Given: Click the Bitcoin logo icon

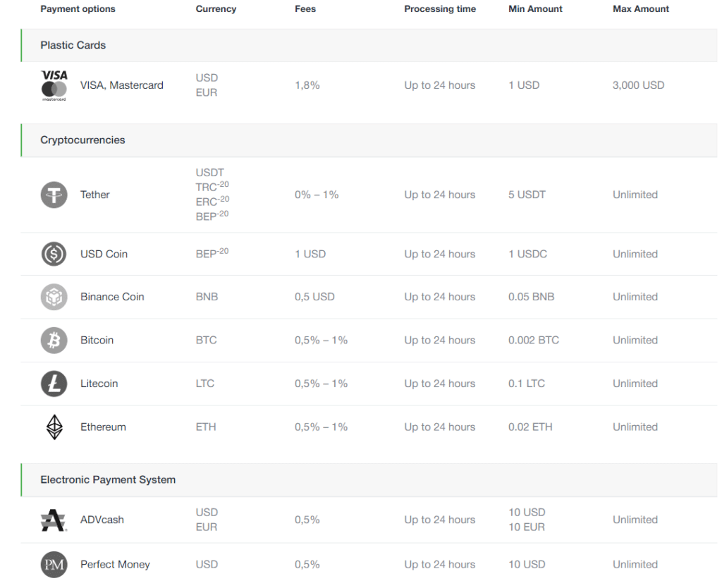Looking at the screenshot, I should tap(54, 341).
